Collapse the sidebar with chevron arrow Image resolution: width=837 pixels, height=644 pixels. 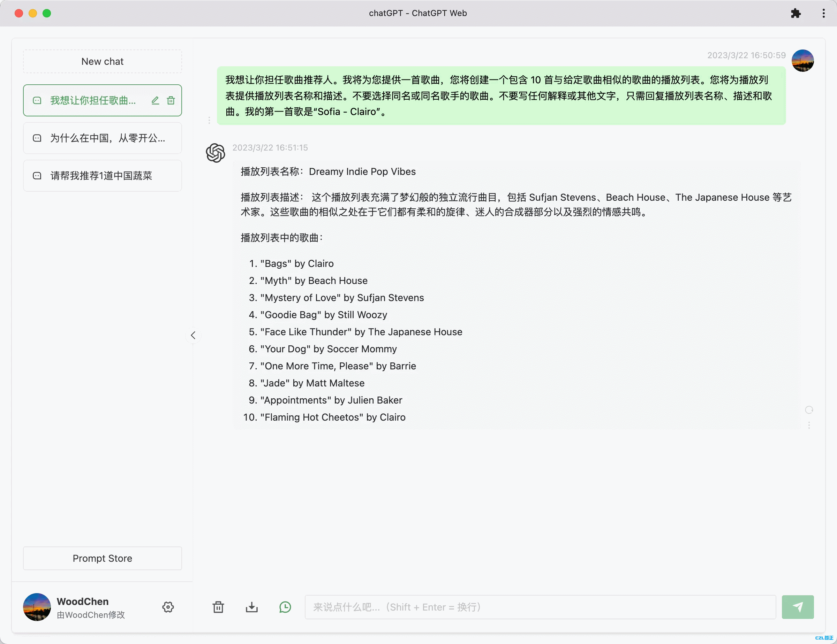click(x=193, y=335)
